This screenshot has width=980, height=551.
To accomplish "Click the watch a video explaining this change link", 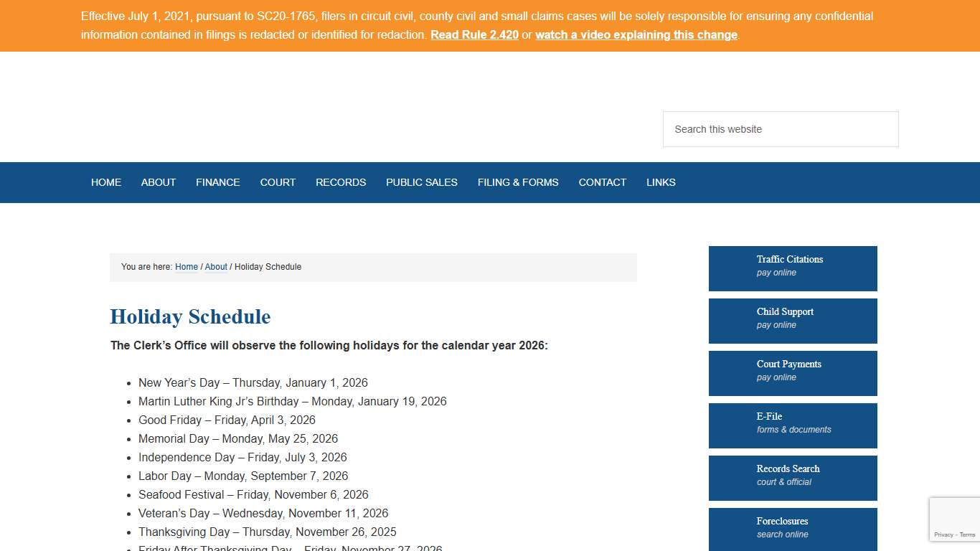I will pos(636,34).
